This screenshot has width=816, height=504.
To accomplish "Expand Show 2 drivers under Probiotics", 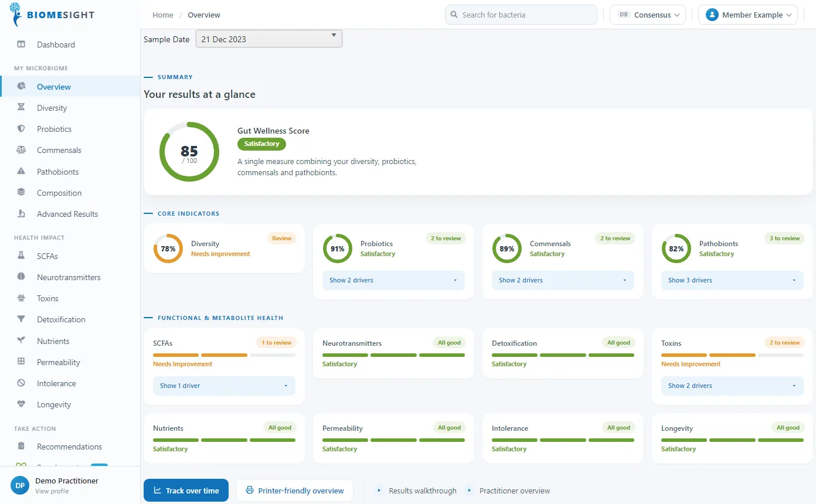I will pyautogui.click(x=393, y=280).
